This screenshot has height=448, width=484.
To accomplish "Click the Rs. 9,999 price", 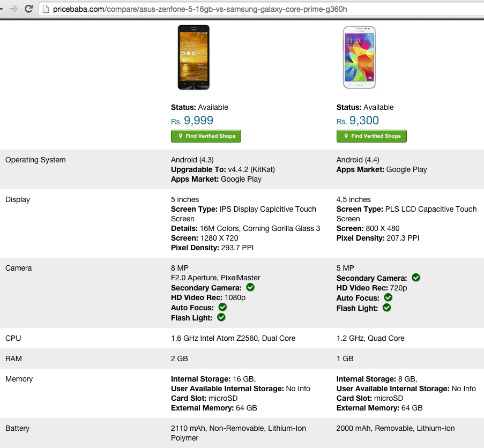I will tap(192, 121).
